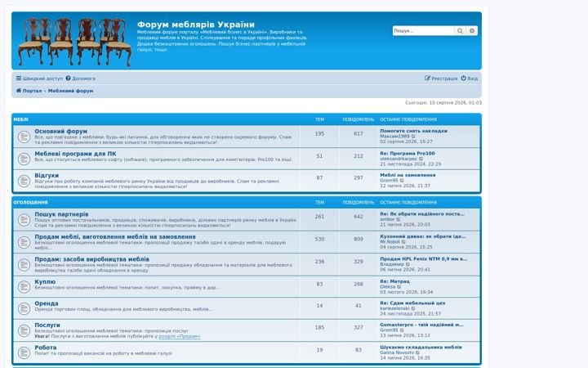Image resolution: width=588 pixels, height=368 pixels.
Task: View profile of user Владимир
Action: pyautogui.click(x=392, y=264)
